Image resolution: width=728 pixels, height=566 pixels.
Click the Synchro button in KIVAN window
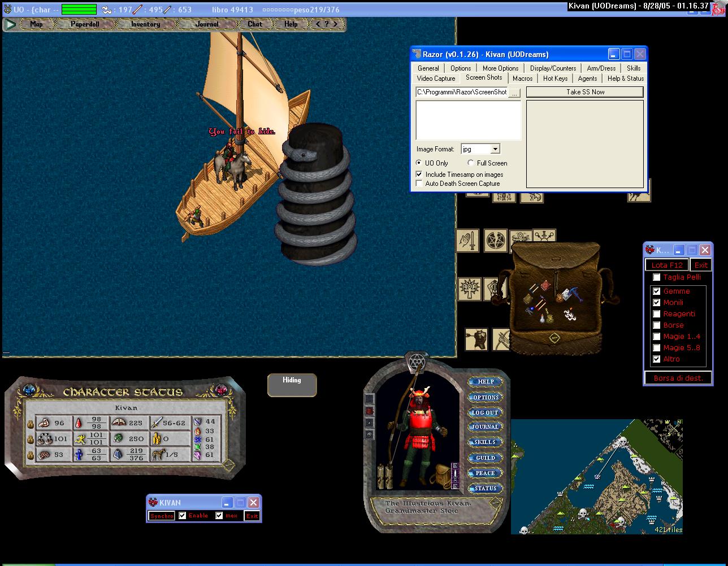(x=162, y=516)
